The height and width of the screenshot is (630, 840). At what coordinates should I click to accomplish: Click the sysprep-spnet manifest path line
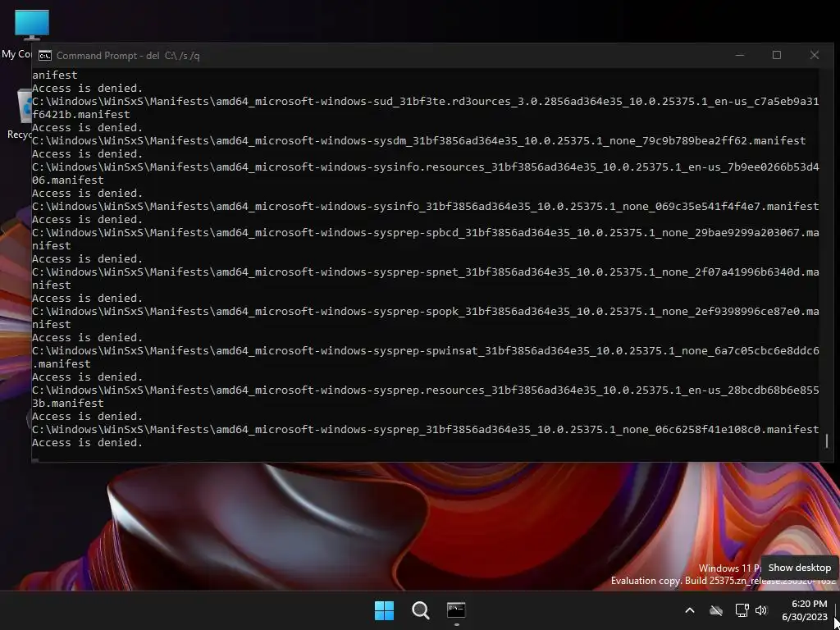[x=426, y=278]
